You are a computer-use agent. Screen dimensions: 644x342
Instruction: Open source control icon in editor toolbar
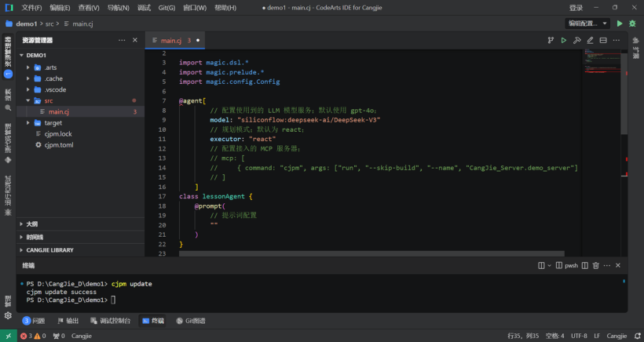(x=551, y=40)
